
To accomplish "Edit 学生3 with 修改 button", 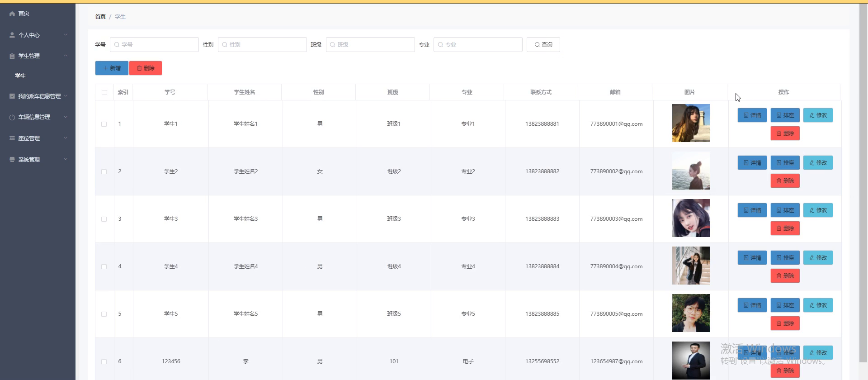I will click(x=818, y=210).
